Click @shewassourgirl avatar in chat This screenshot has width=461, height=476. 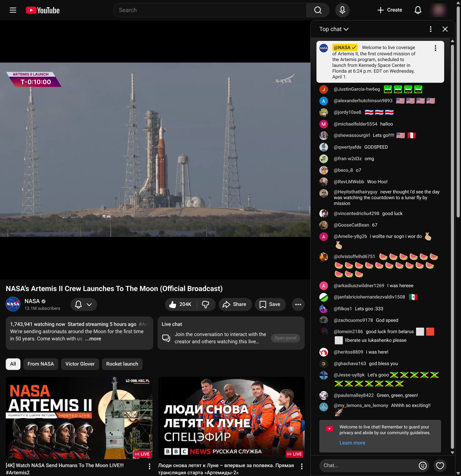tap(324, 135)
